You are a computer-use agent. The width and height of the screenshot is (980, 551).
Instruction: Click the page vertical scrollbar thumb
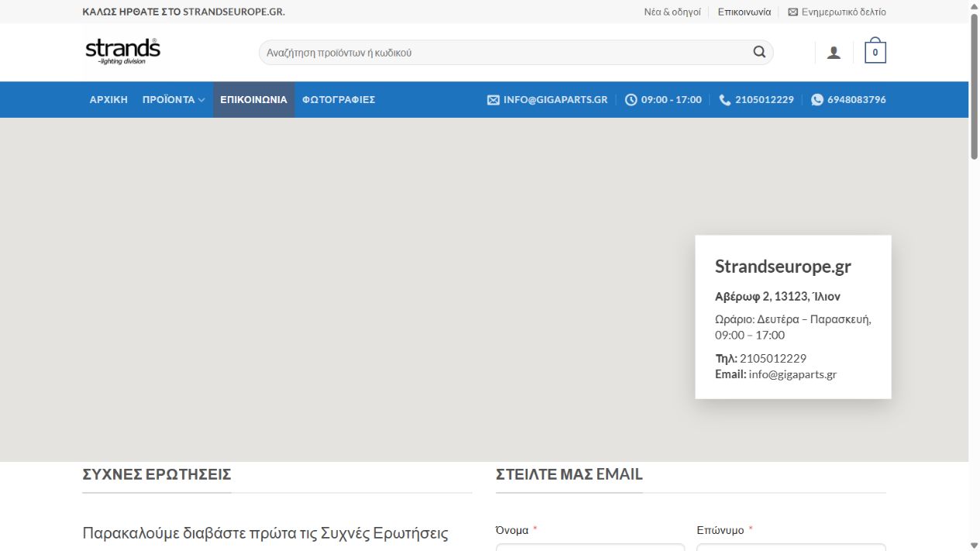975,87
